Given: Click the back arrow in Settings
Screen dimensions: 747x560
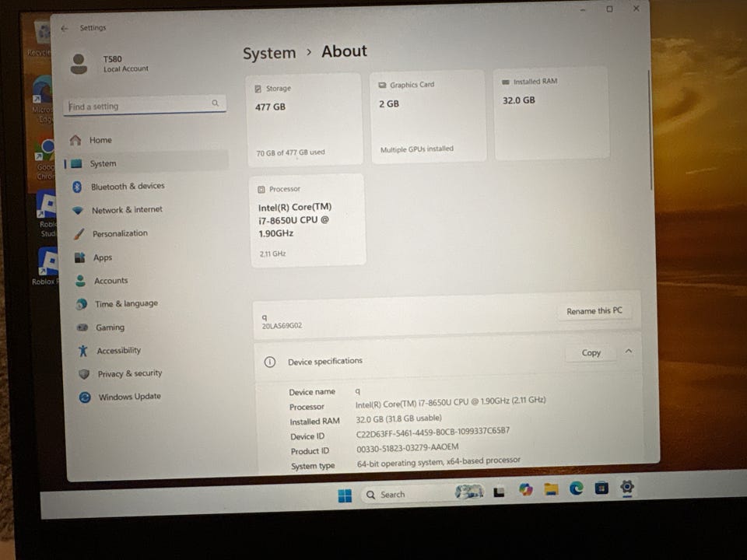Looking at the screenshot, I should click(65, 29).
